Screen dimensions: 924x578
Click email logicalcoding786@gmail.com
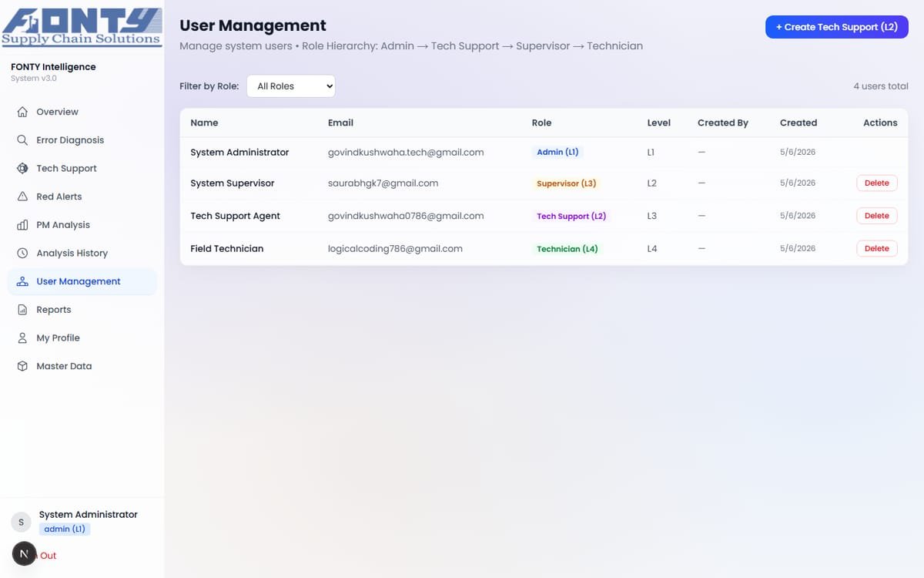pyautogui.click(x=395, y=249)
